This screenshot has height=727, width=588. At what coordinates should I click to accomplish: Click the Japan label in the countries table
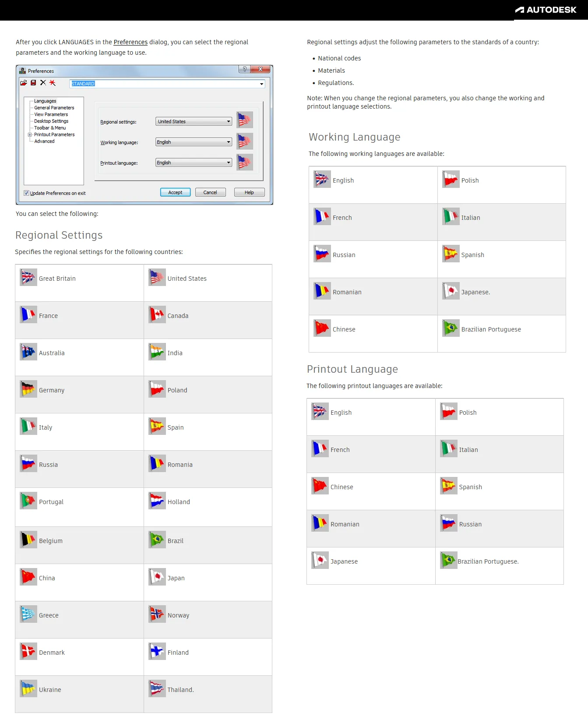pos(176,578)
